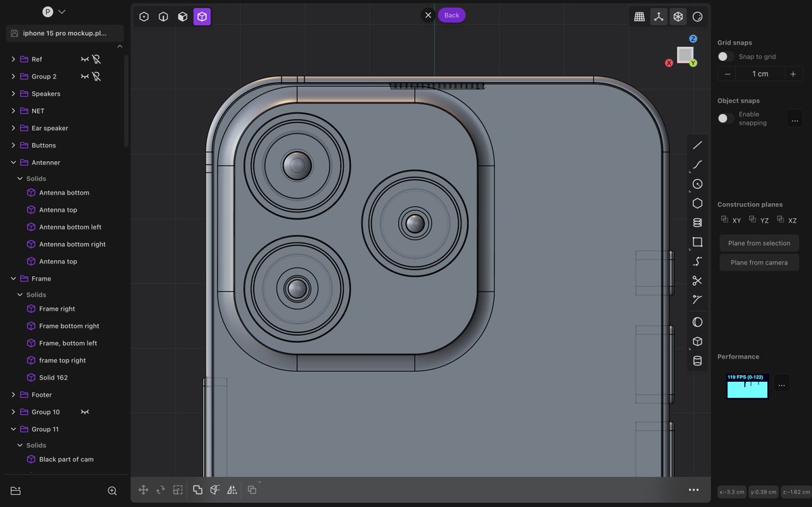Select solid selection mode icon

pyautogui.click(x=202, y=16)
